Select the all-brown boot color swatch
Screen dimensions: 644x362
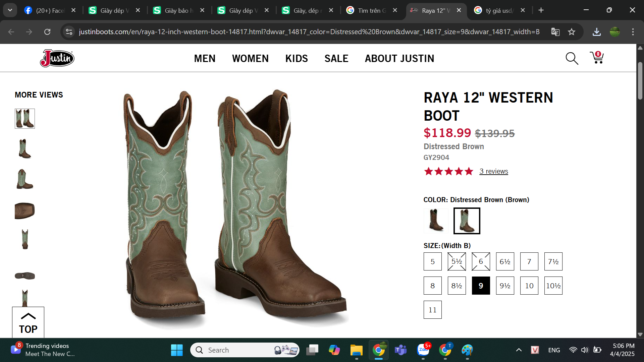(x=436, y=221)
